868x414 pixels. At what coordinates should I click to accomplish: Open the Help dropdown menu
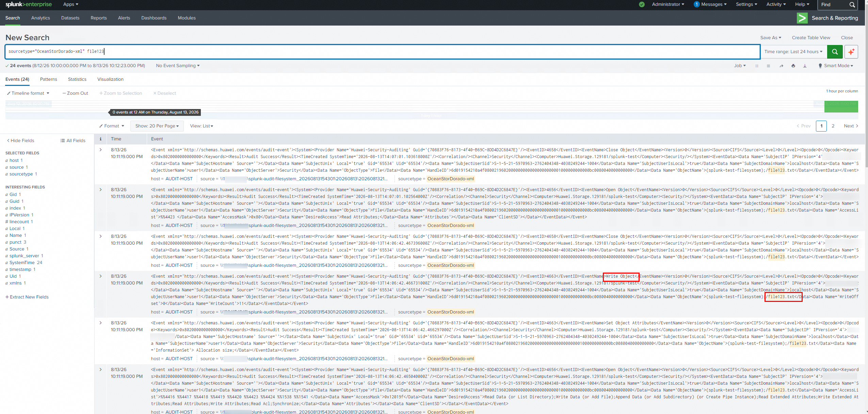point(802,4)
